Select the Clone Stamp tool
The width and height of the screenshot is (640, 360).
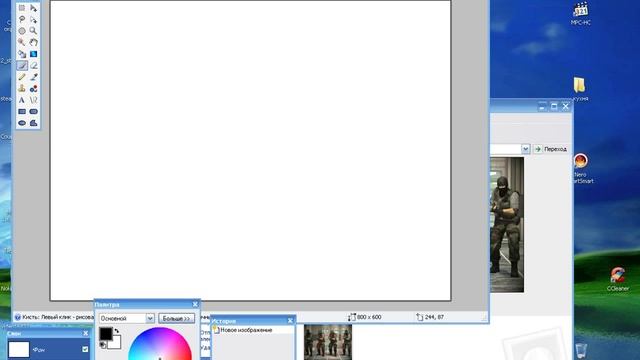coord(22,88)
